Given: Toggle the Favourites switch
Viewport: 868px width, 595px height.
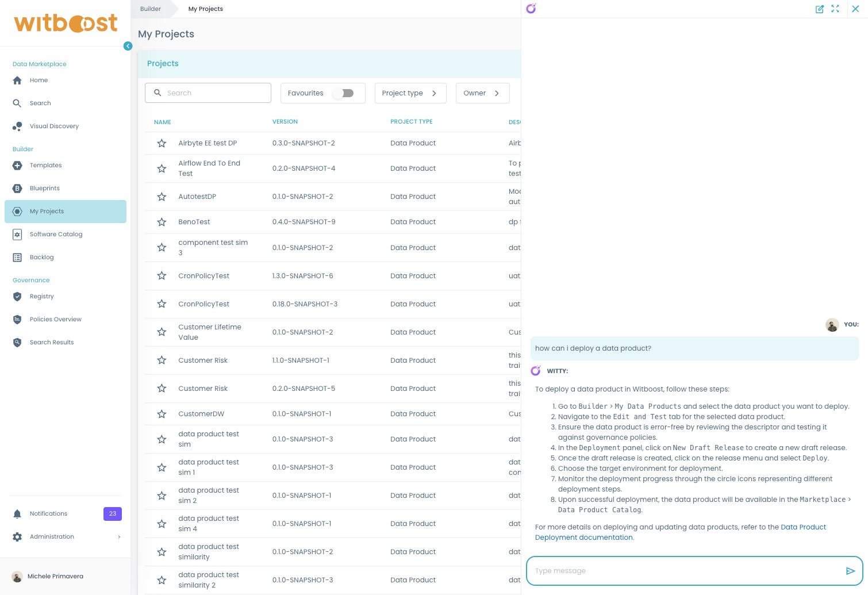Looking at the screenshot, I should (x=344, y=93).
